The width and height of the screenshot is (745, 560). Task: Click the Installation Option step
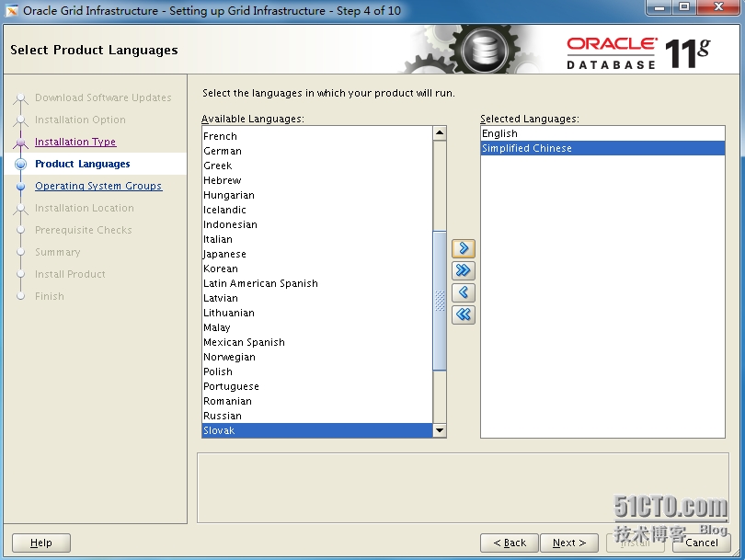80,120
